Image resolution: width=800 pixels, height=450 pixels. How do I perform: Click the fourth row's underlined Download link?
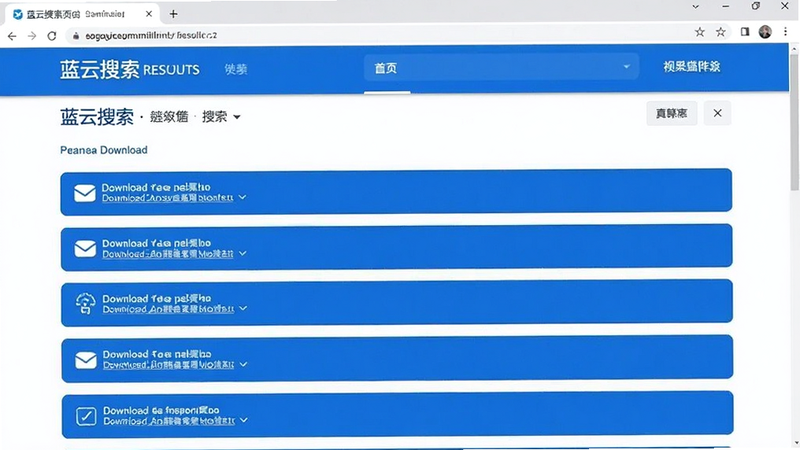pyautogui.click(x=169, y=365)
